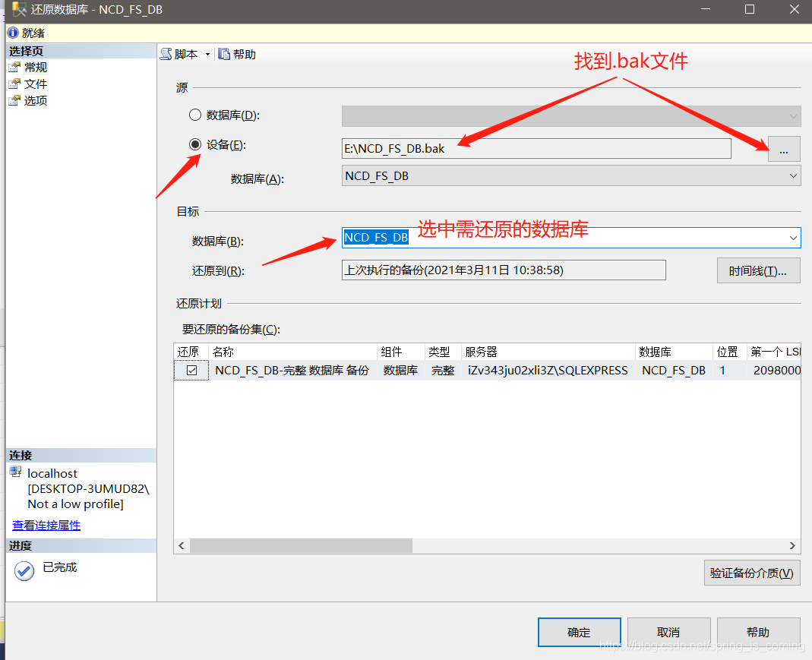
Task: Select the 数据库(D) source radio button
Action: [x=195, y=115]
